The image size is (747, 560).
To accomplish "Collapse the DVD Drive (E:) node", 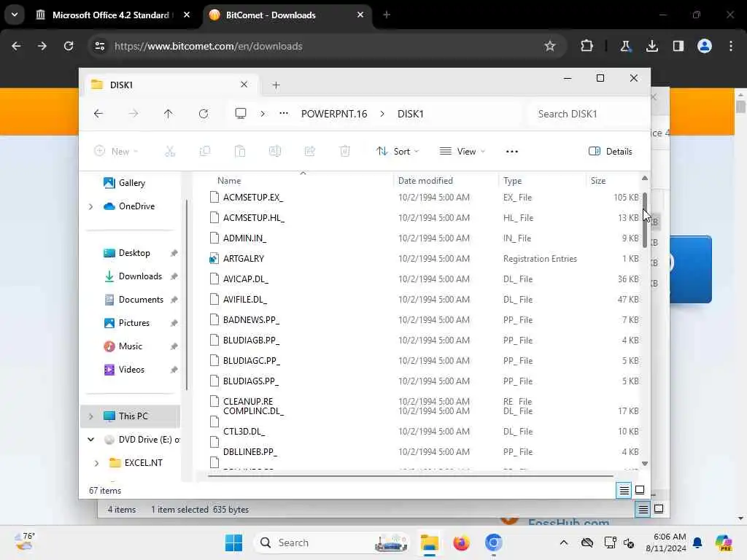I will pyautogui.click(x=90, y=440).
